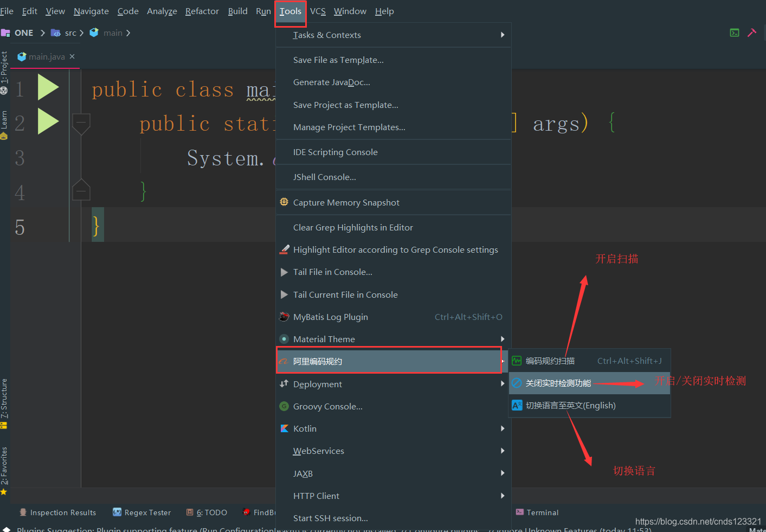Click Capture Memory Snapshot
The width and height of the screenshot is (766, 532).
tap(394, 202)
